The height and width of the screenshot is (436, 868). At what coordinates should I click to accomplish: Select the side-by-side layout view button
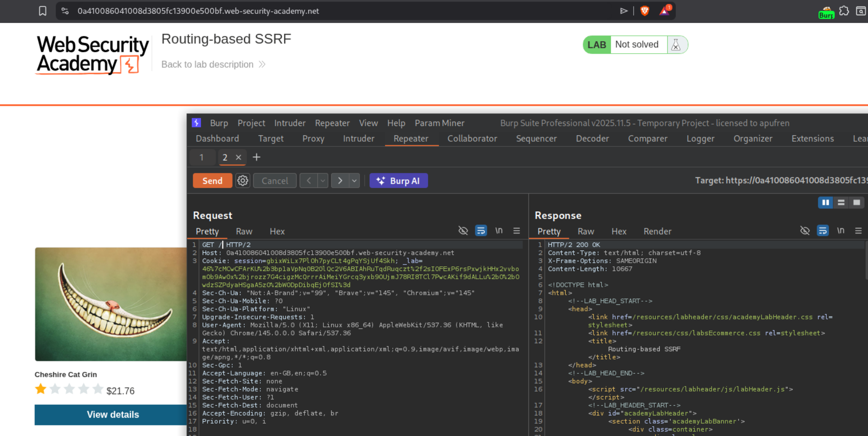(x=825, y=203)
